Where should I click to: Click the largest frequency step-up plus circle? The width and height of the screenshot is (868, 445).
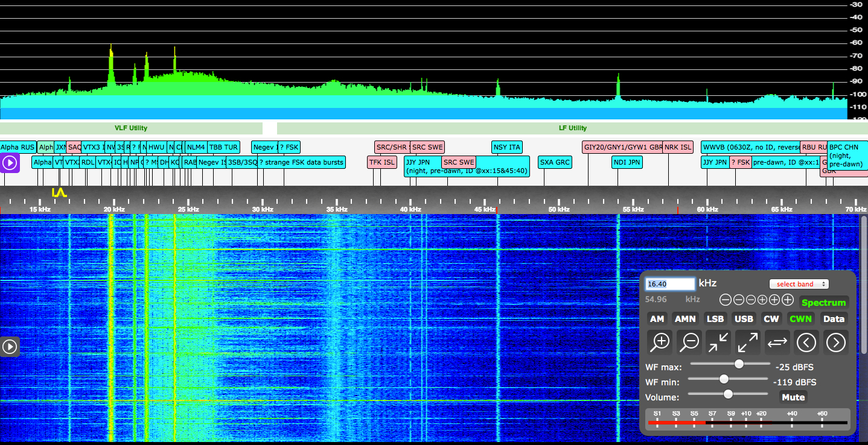click(x=788, y=300)
